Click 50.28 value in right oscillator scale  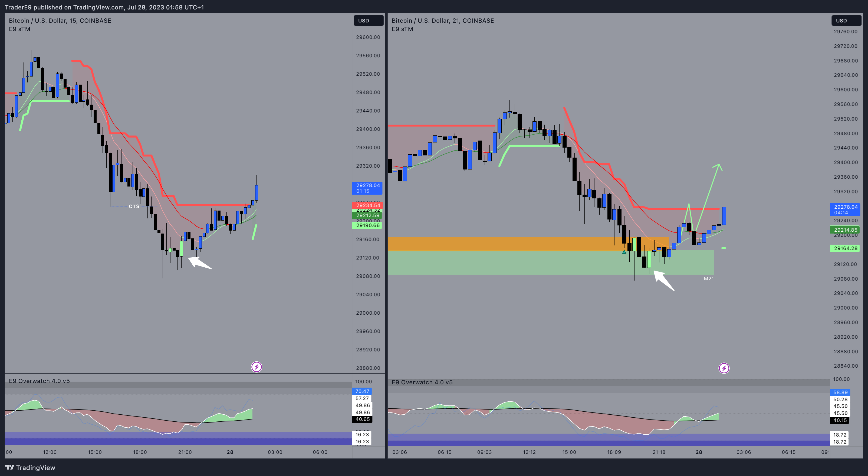point(840,399)
